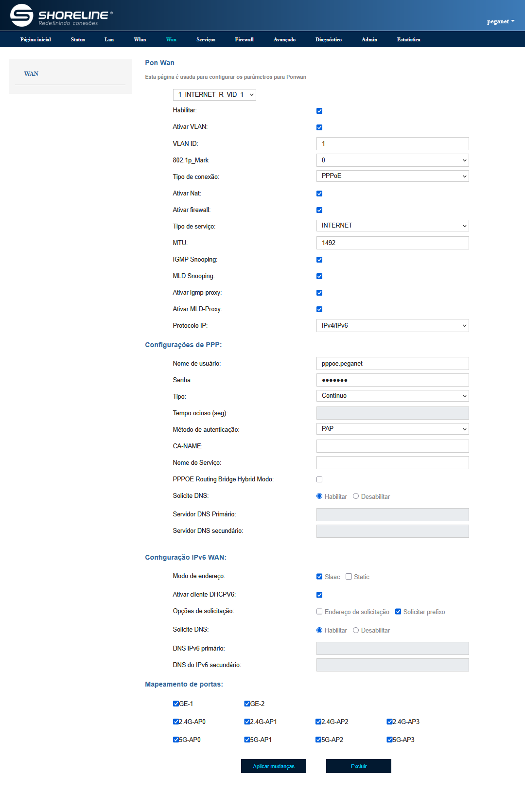This screenshot has width=525, height=812.
Task: Enable PPPOE Routing Bridge Hybrid Modo
Action: (319, 479)
